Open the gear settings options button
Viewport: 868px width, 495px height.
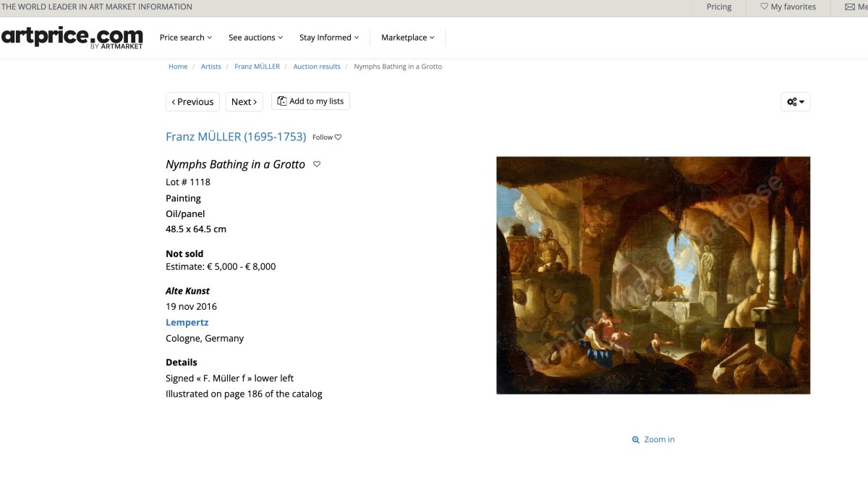pos(795,101)
